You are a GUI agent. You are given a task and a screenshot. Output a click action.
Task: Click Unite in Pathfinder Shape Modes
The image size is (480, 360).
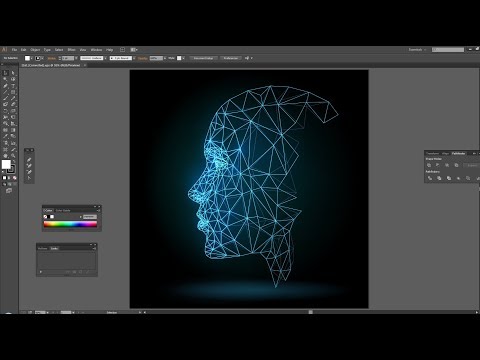[429, 165]
